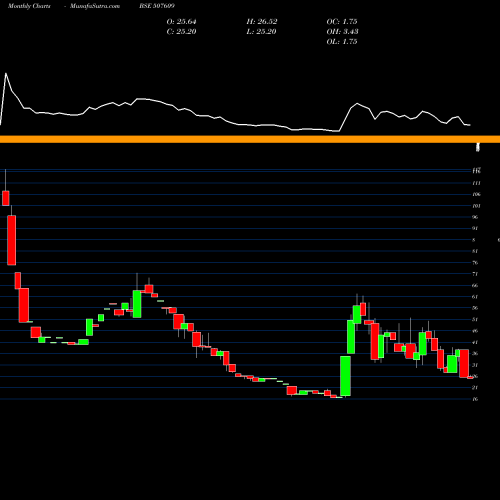500x500 pixels.
Task: Click the high value 'H: 26.52'
Action: pyautogui.click(x=262, y=22)
